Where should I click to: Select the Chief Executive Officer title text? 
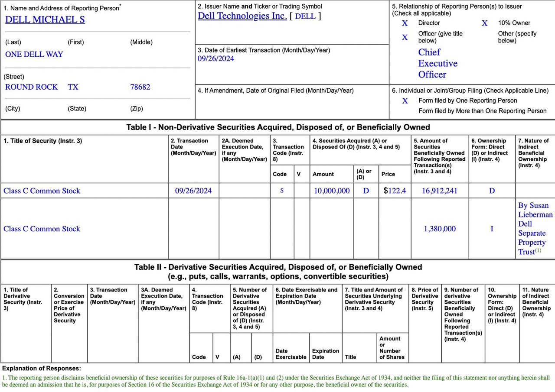click(x=438, y=63)
